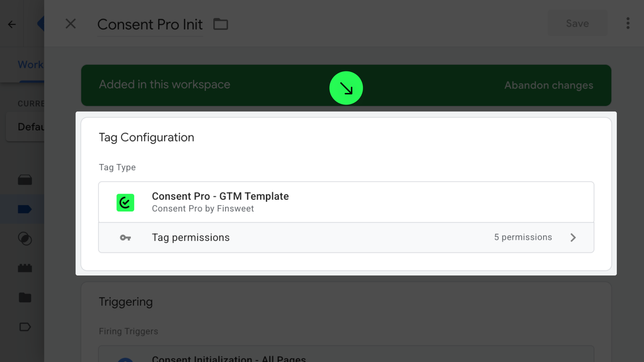Click the key icon for Tag permissions

point(125,238)
